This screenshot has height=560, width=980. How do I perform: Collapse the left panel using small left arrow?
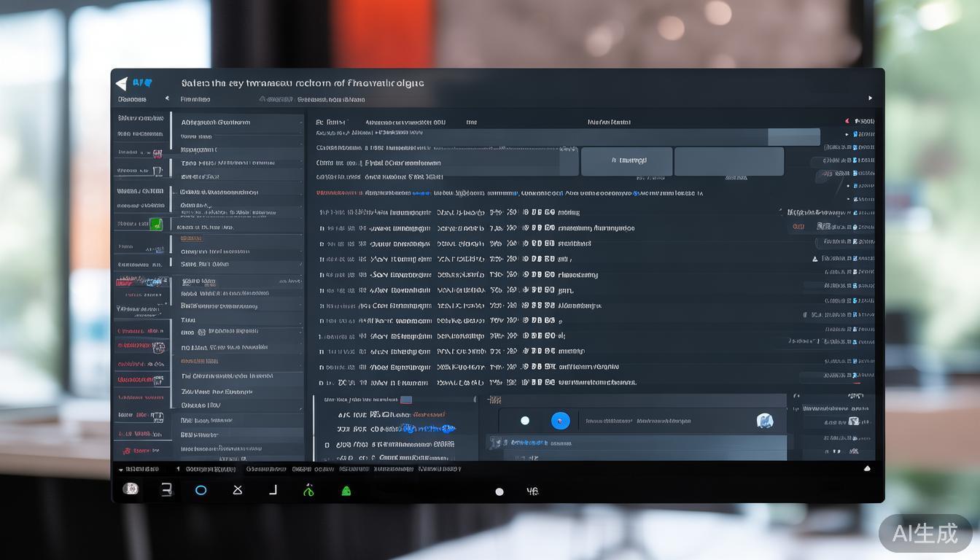167,98
